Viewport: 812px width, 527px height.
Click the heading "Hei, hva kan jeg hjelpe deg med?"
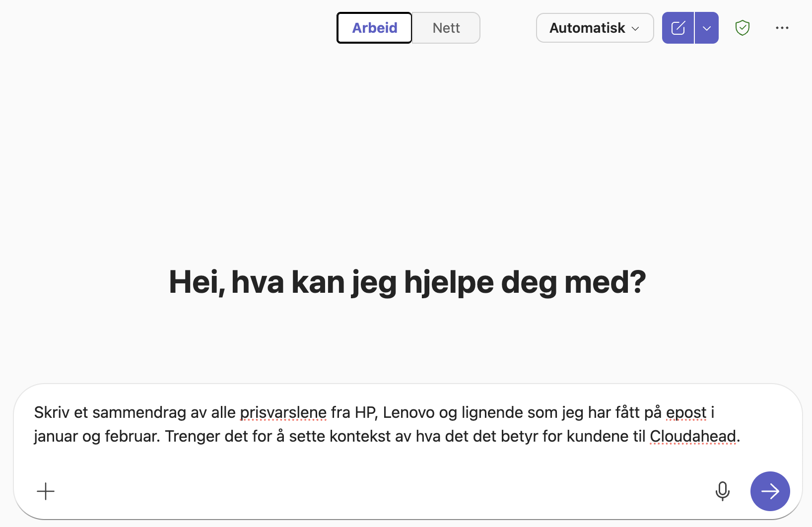pyautogui.click(x=407, y=282)
